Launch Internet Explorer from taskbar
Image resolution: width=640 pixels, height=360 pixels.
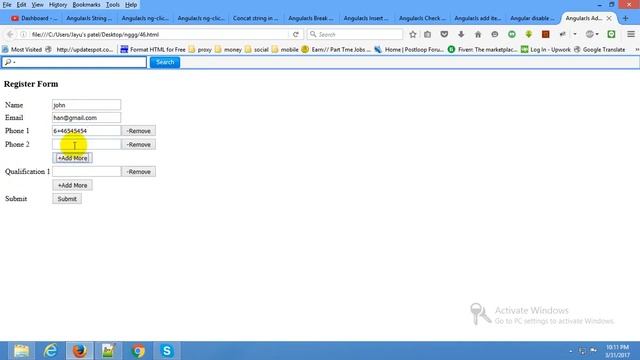(x=50, y=351)
